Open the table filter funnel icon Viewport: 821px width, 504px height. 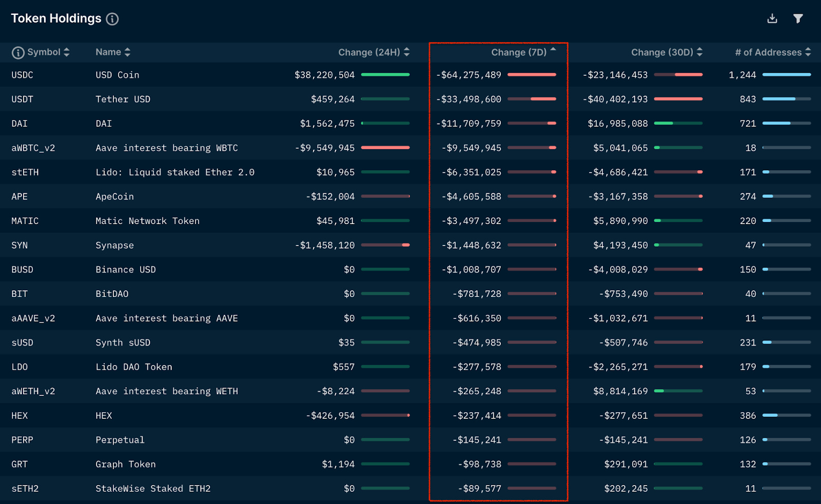[798, 18]
